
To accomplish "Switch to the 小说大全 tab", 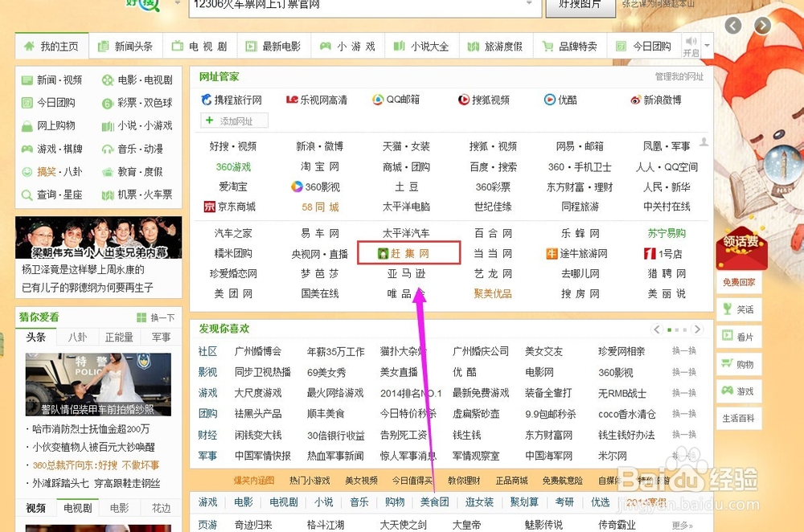I will [x=421, y=46].
